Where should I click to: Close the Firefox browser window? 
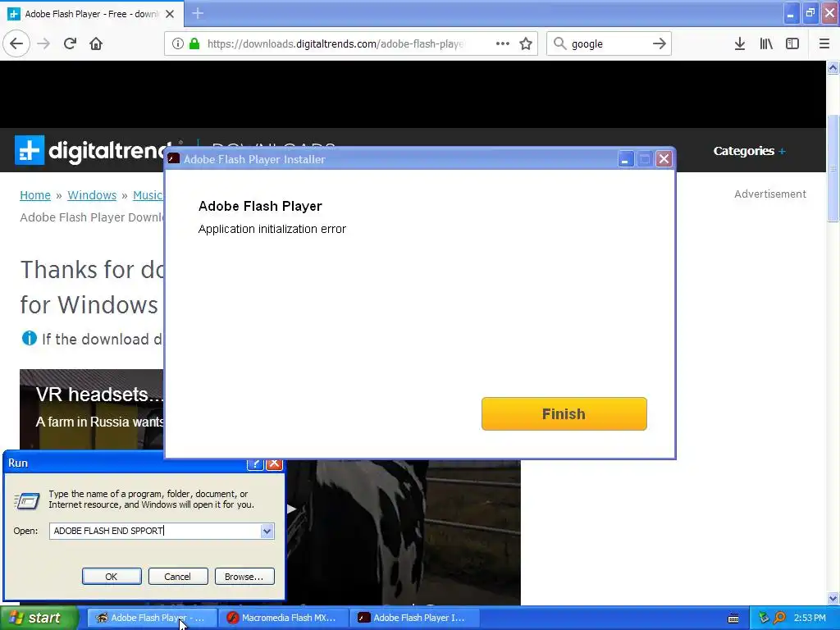pos(829,13)
